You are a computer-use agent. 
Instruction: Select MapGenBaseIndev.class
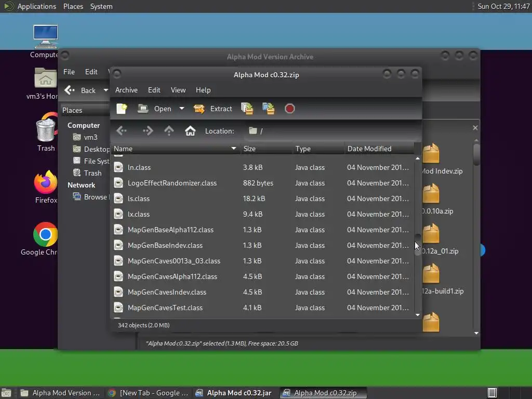coord(262,246)
